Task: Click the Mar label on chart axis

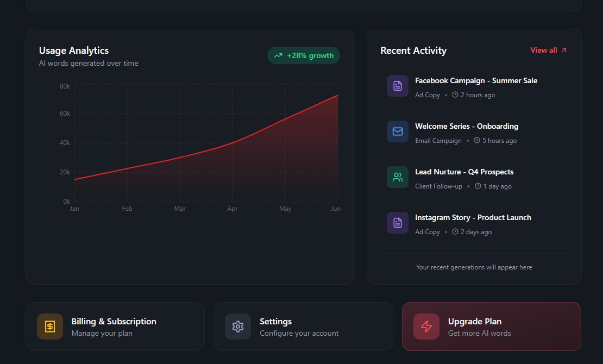Action: click(x=180, y=209)
